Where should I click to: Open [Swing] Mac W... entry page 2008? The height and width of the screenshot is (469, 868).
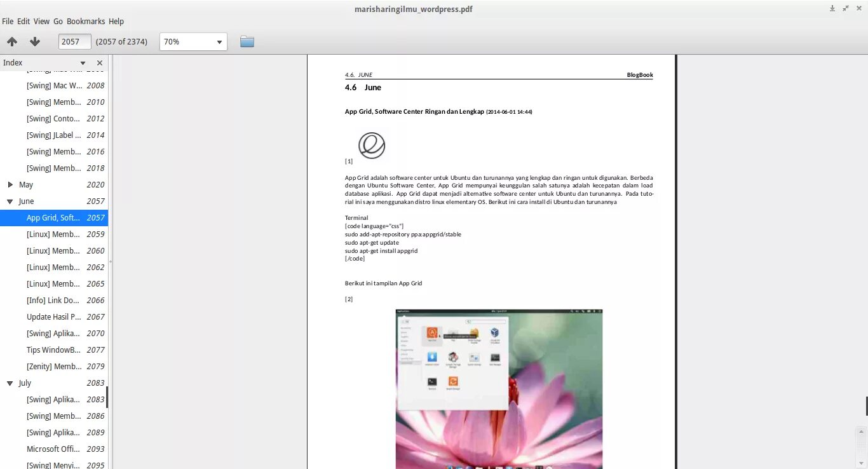(54, 86)
